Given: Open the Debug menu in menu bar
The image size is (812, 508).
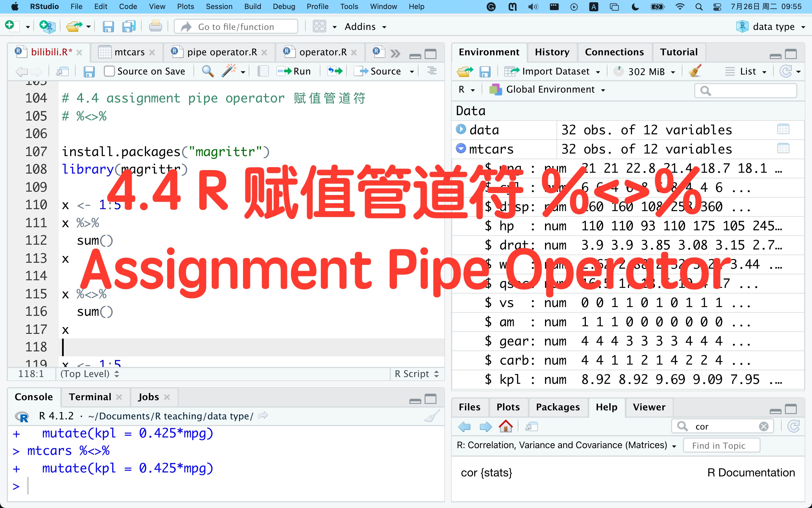Looking at the screenshot, I should [x=284, y=6].
